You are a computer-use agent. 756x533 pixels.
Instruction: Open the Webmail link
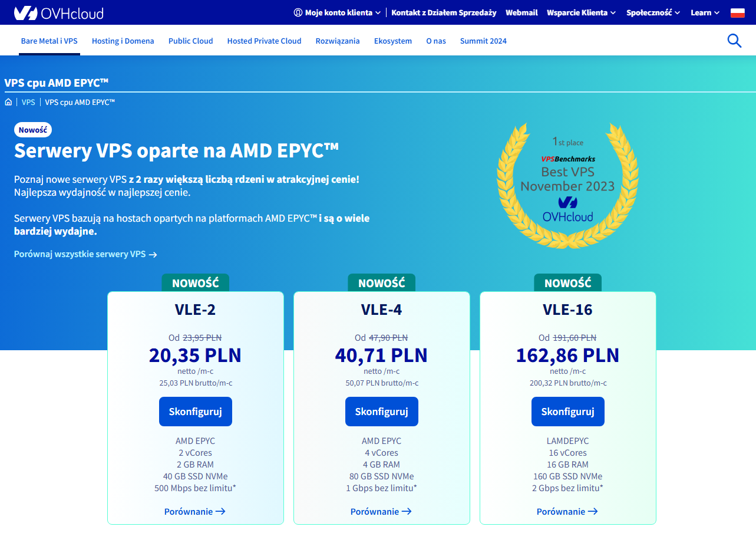click(x=521, y=12)
